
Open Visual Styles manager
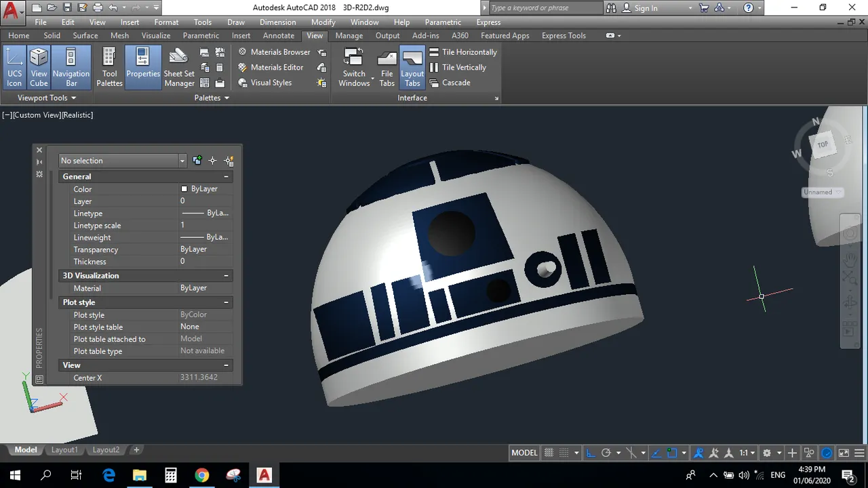tap(264, 83)
